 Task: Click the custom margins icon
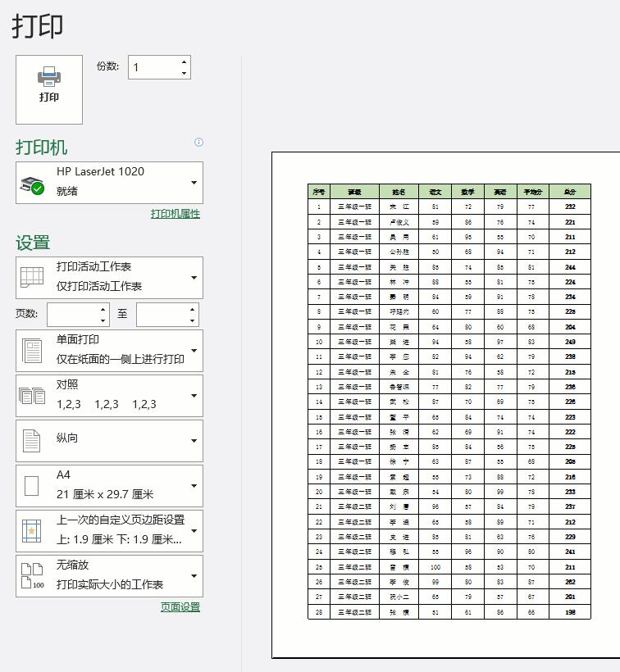(x=32, y=531)
